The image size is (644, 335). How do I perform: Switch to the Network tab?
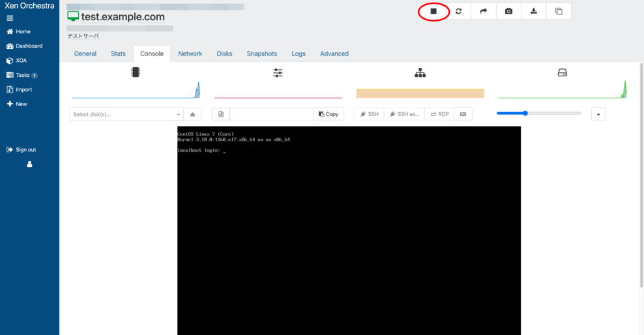coord(190,54)
